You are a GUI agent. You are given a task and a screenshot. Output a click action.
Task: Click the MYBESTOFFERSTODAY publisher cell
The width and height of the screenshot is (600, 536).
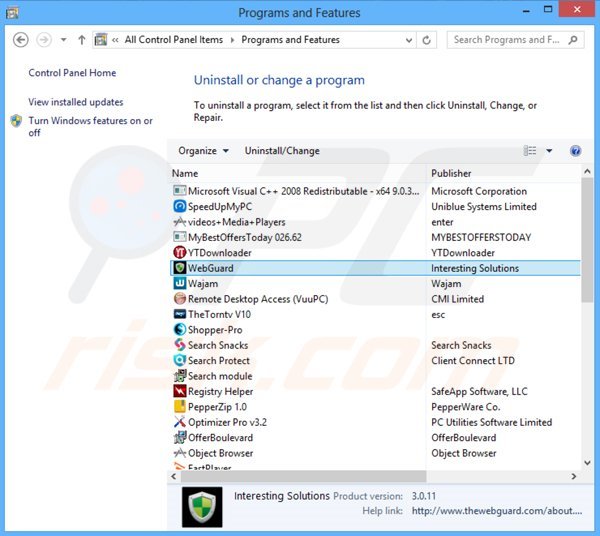click(481, 237)
